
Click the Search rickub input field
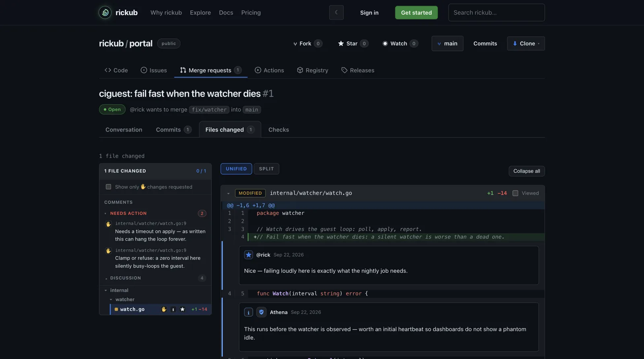496,12
